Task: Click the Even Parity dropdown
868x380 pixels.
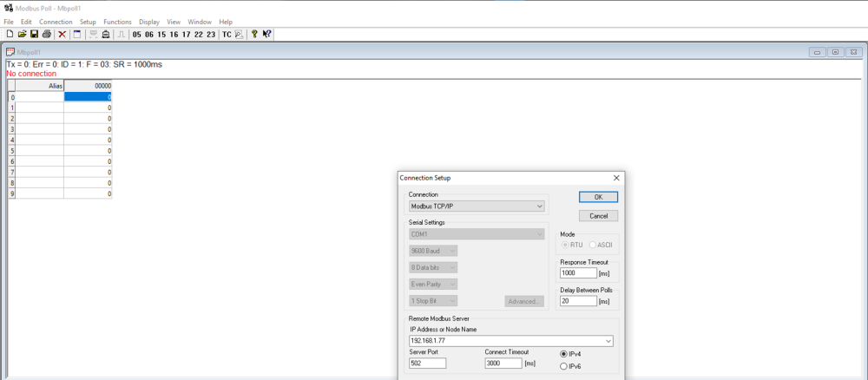Action: pyautogui.click(x=433, y=285)
